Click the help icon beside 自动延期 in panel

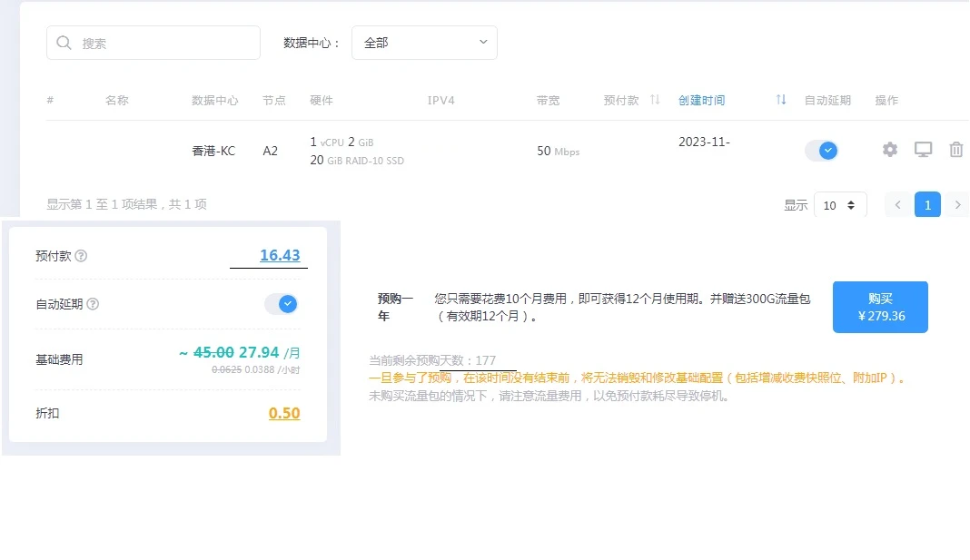[93, 304]
